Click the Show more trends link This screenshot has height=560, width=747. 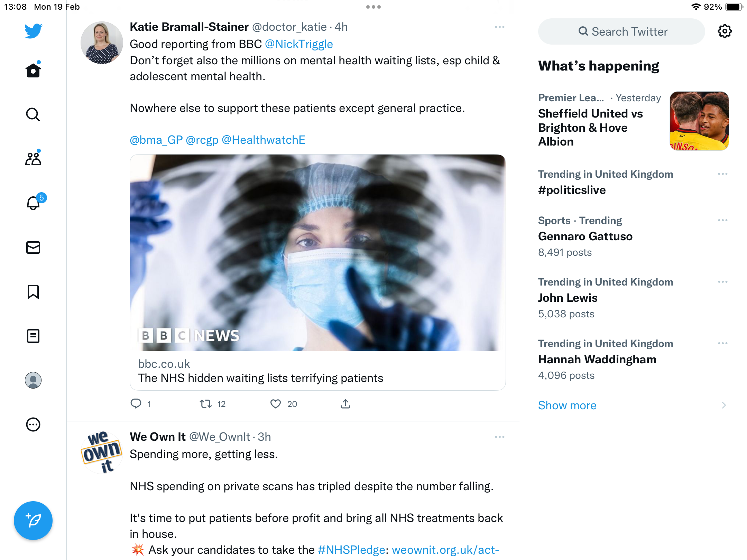[x=567, y=405]
